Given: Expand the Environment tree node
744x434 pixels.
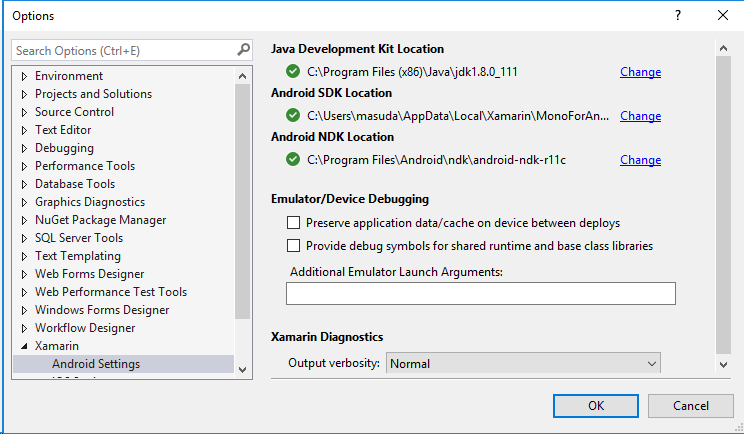Looking at the screenshot, I should pos(24,76).
